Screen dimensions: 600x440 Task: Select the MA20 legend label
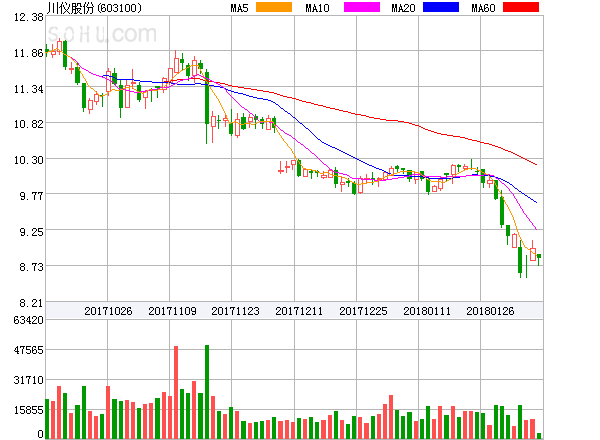click(x=403, y=8)
